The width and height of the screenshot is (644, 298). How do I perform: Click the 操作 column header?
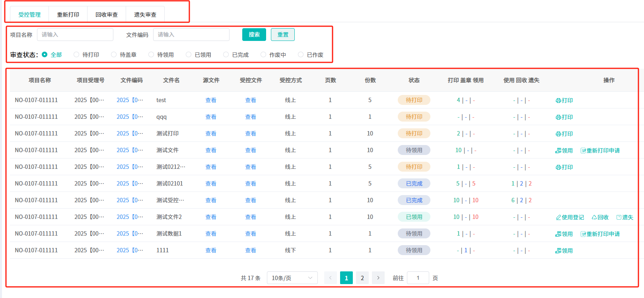(x=609, y=80)
